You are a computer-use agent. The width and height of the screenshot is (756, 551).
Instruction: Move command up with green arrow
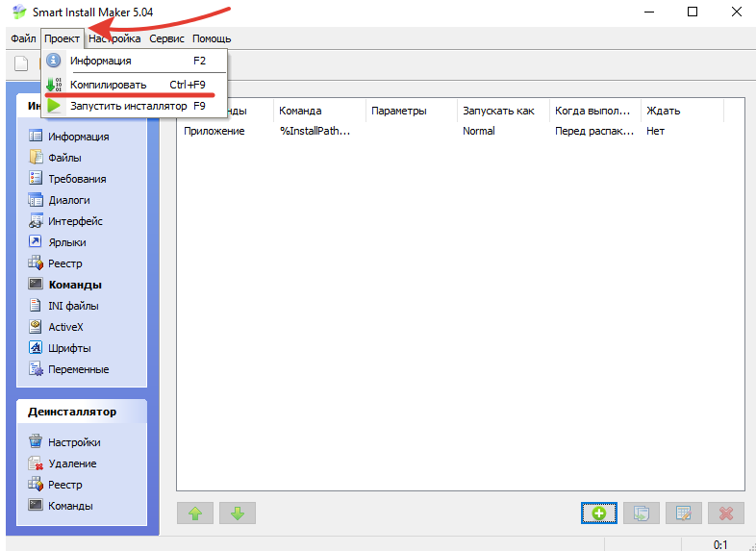pos(195,513)
